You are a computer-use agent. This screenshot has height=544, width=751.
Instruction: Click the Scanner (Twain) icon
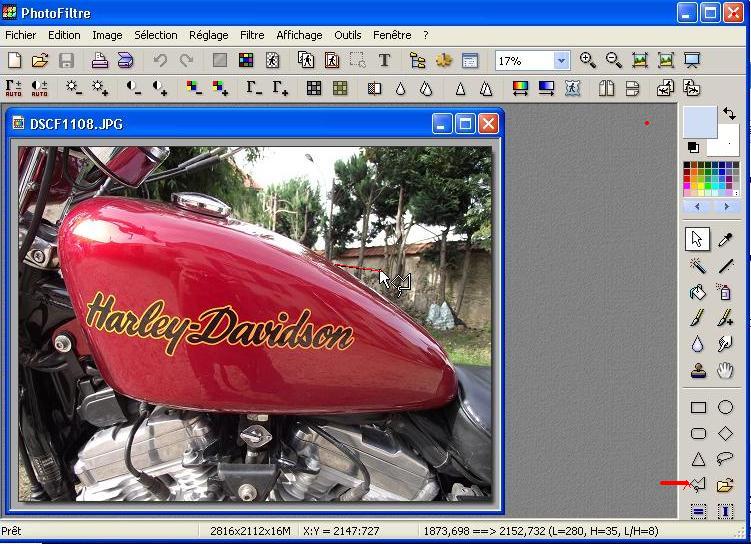tap(125, 60)
